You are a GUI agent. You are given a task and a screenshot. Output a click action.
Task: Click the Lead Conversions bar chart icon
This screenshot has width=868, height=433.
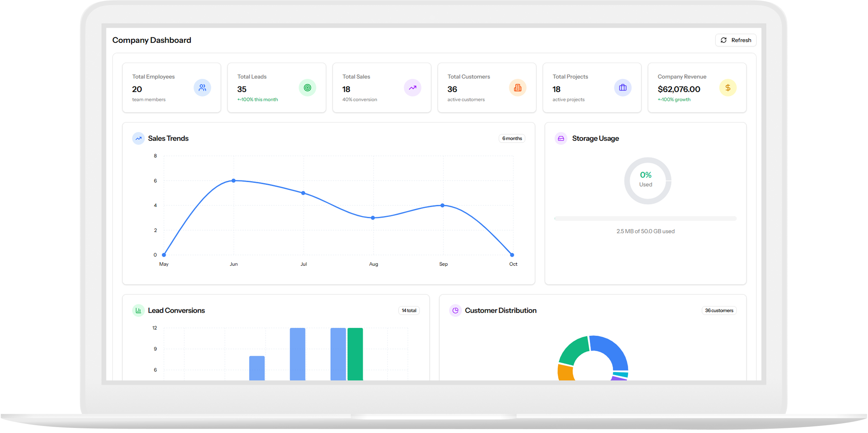point(138,310)
